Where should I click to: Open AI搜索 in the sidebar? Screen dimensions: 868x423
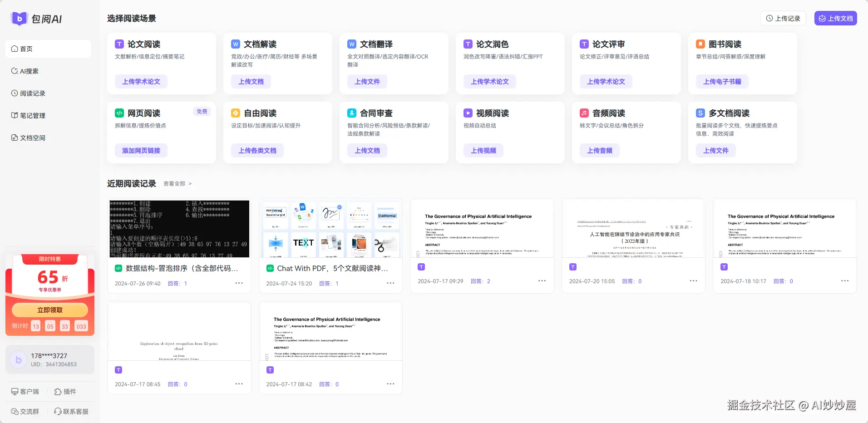click(x=48, y=71)
